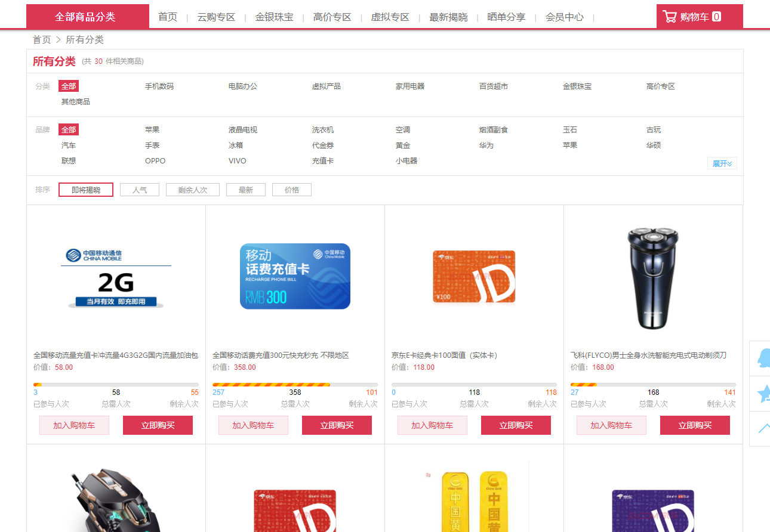770x532 pixels.
Task: Select 全部 in 品牌 filter
Action: 69,129
